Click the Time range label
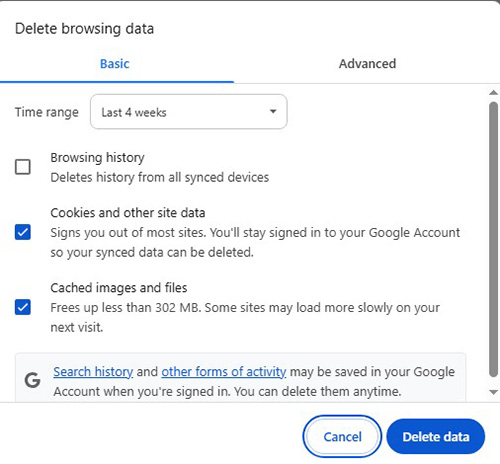This screenshot has width=500, height=464. 47,112
